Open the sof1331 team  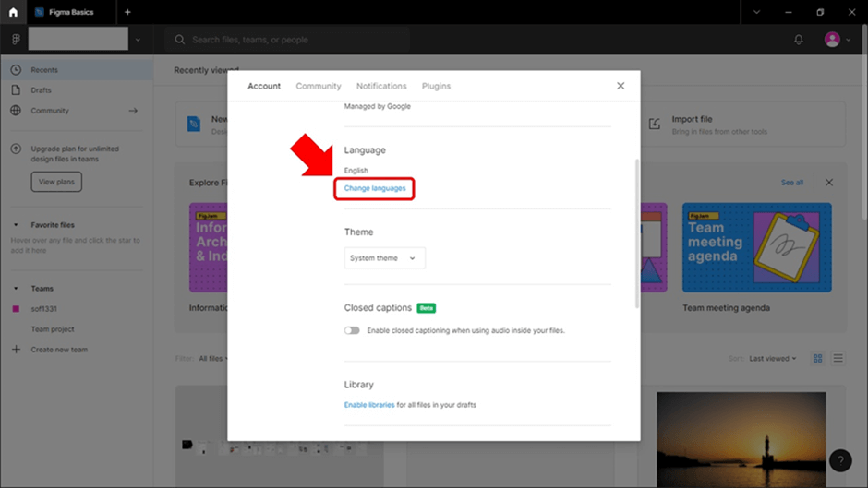pyautogui.click(x=43, y=309)
